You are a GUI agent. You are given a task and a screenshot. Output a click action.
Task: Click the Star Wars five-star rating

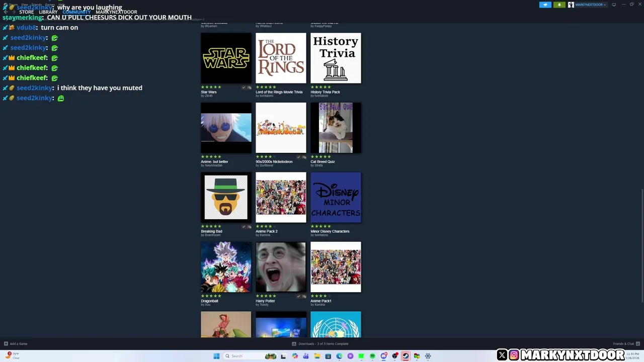[x=211, y=87]
